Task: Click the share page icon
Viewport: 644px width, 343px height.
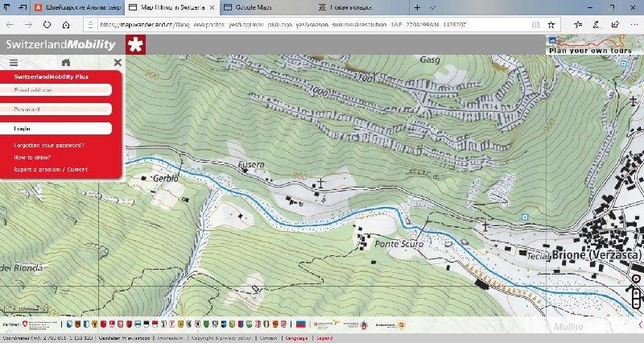Action: (615, 25)
